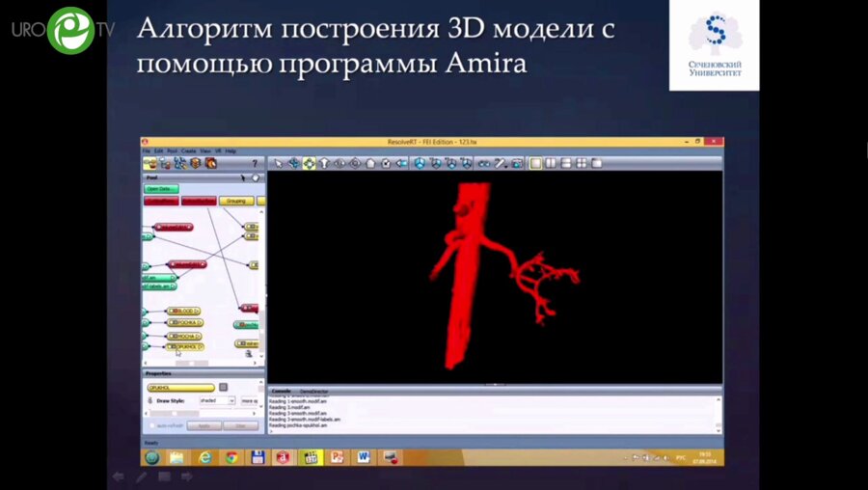This screenshot has width=868, height=490.
Task: Select four viewers layout
Action: coord(582,163)
